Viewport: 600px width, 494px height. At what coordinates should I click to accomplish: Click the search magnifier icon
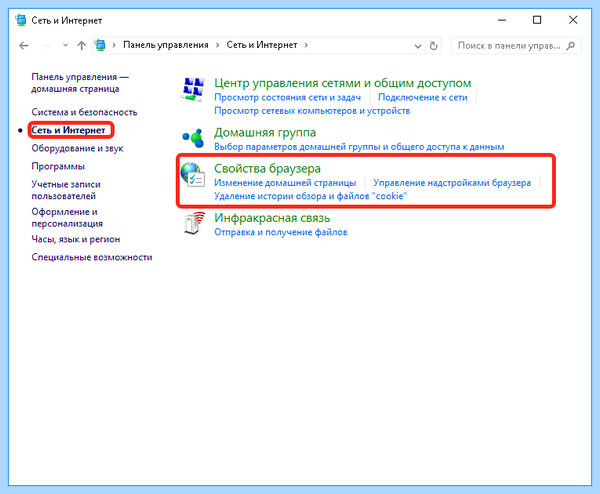point(571,46)
